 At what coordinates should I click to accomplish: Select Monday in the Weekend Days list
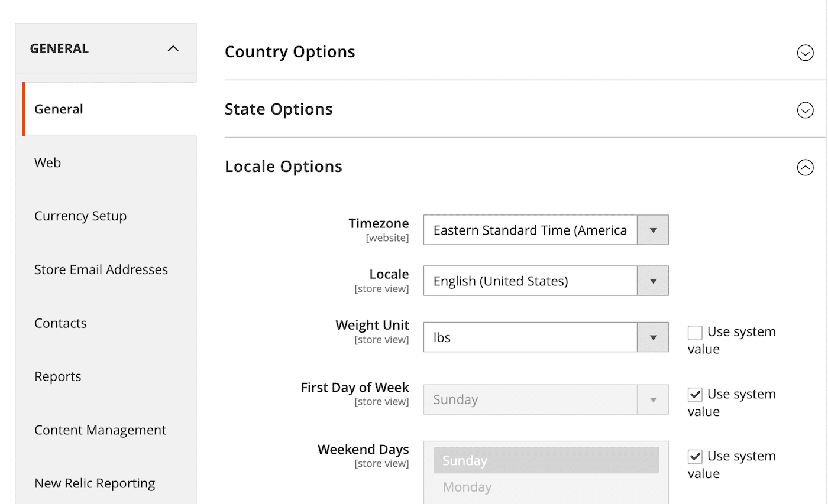click(x=467, y=486)
